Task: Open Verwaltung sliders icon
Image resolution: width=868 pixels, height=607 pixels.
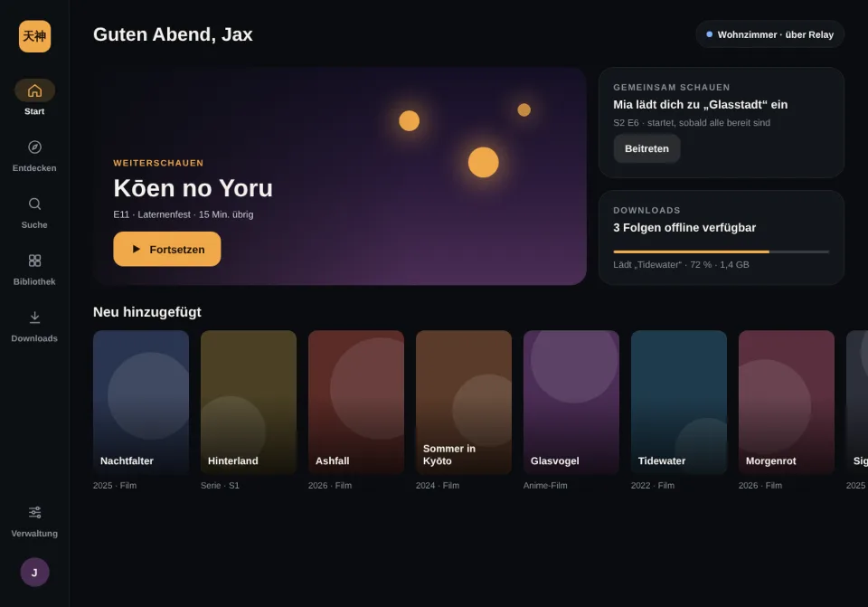Action: pos(34,512)
